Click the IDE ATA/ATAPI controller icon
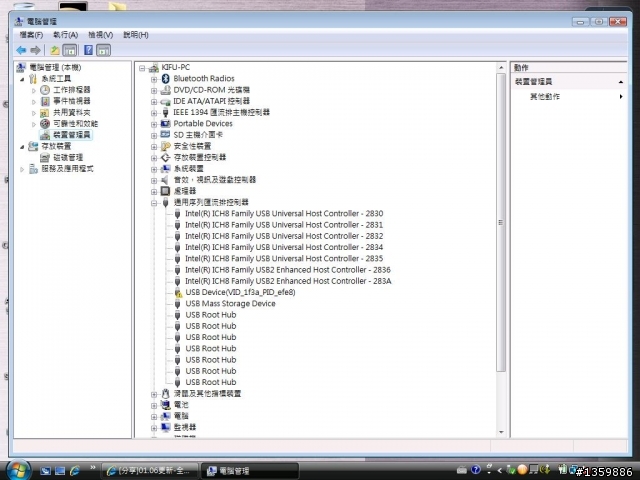640x480 pixels. pos(165,101)
